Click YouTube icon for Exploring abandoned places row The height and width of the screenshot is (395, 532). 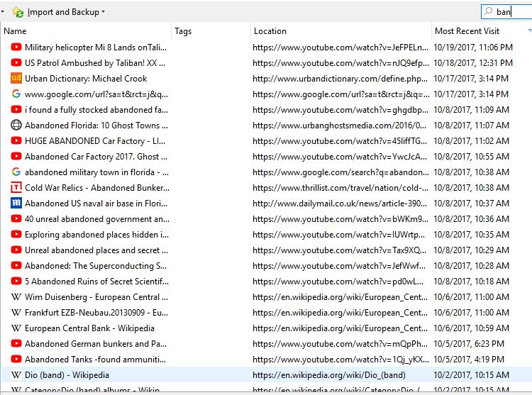click(x=16, y=234)
